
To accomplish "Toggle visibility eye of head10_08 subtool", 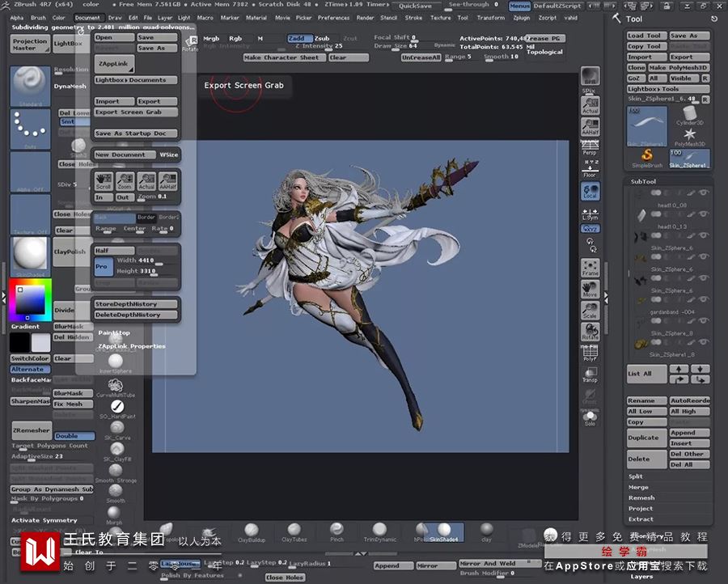I will [x=703, y=193].
